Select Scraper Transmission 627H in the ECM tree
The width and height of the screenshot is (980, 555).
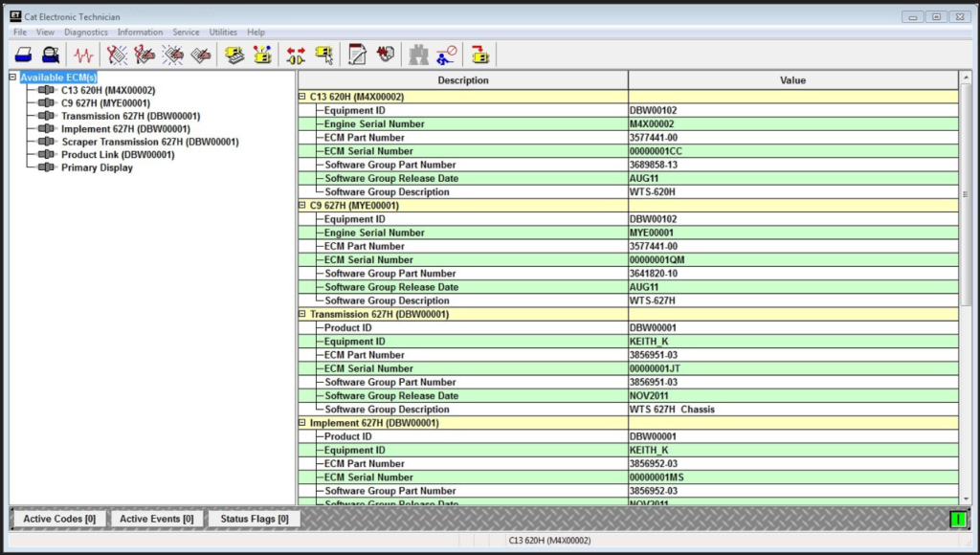[x=149, y=142]
